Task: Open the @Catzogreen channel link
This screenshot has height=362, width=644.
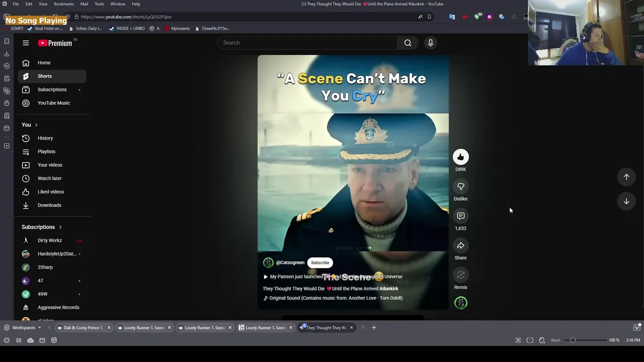Action: (x=290, y=262)
